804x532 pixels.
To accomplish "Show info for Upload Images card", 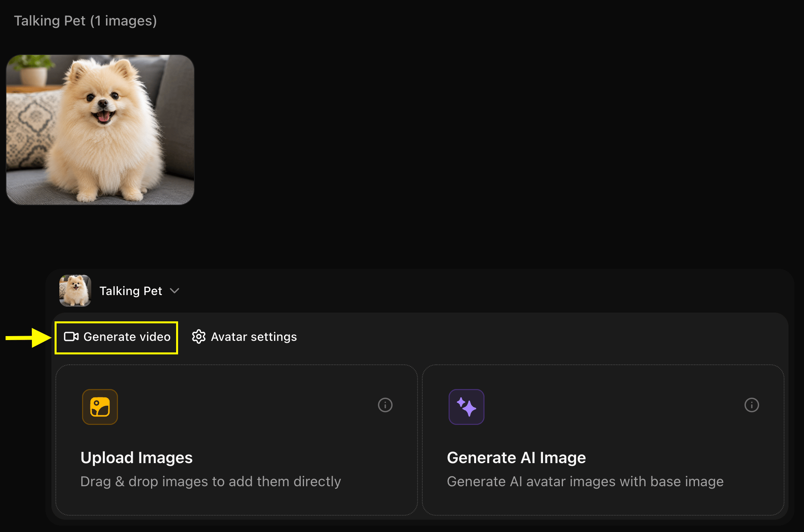I will point(385,405).
